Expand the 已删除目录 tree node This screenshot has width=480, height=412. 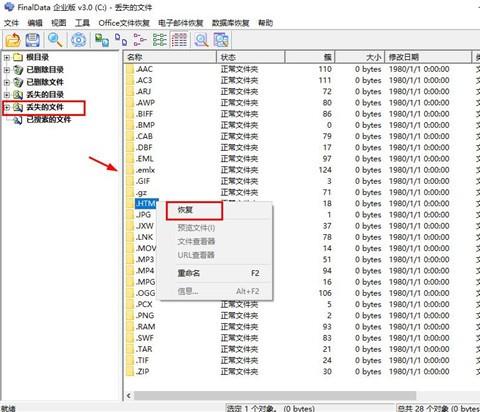pyautogui.click(x=6, y=70)
